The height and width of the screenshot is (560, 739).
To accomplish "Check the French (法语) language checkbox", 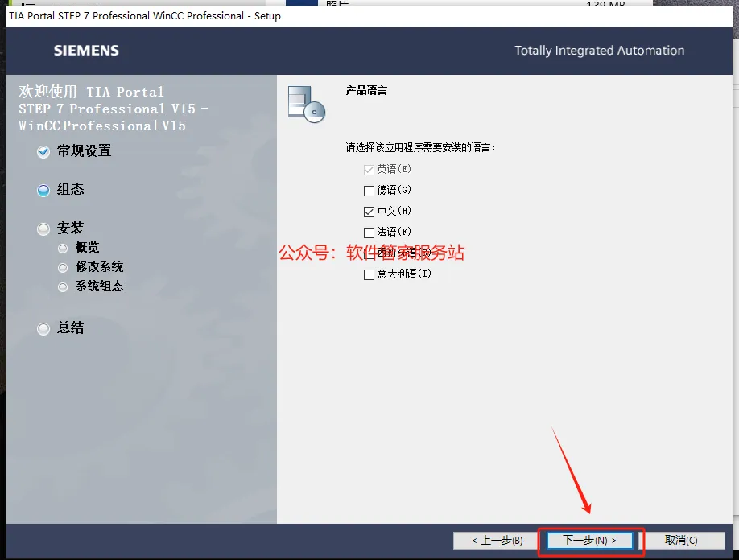I will (x=369, y=233).
